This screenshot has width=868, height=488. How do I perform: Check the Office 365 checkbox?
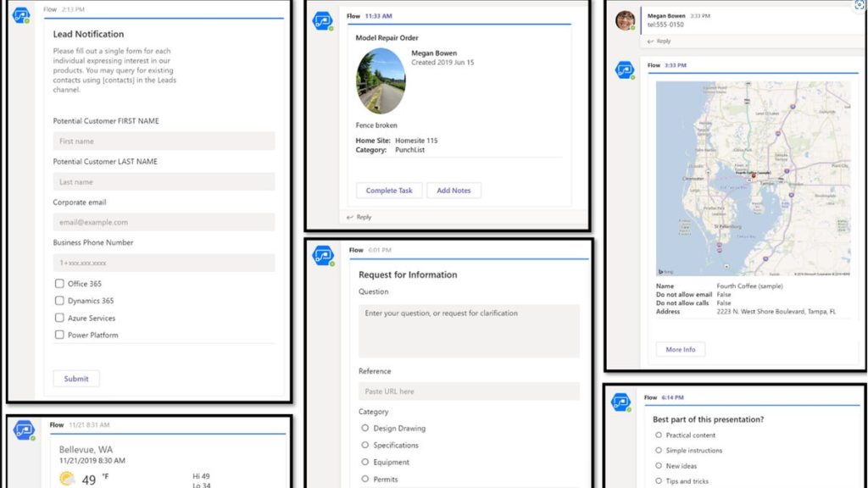pyautogui.click(x=59, y=283)
